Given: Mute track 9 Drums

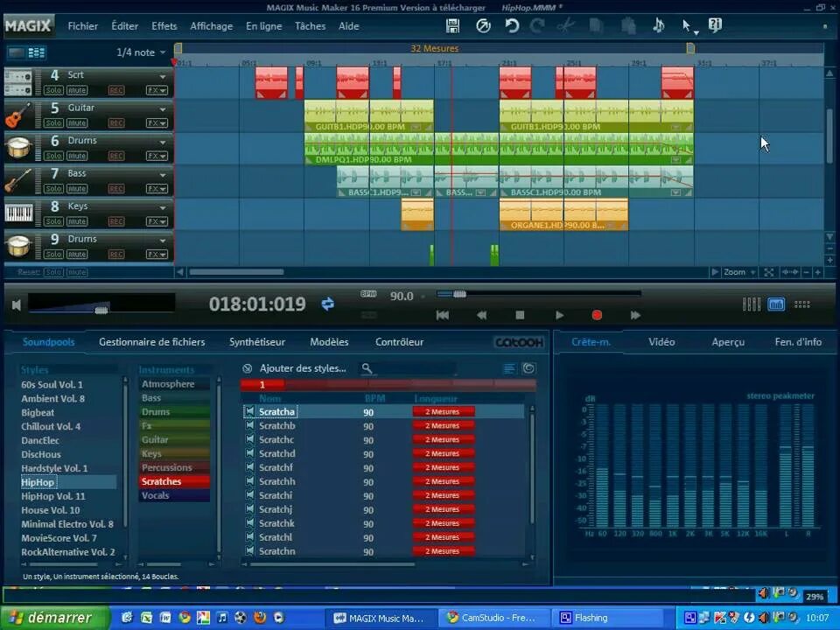Looking at the screenshot, I should click(x=77, y=254).
